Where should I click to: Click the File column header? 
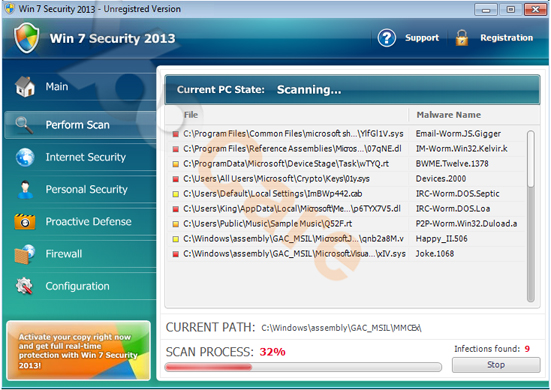coord(191,115)
